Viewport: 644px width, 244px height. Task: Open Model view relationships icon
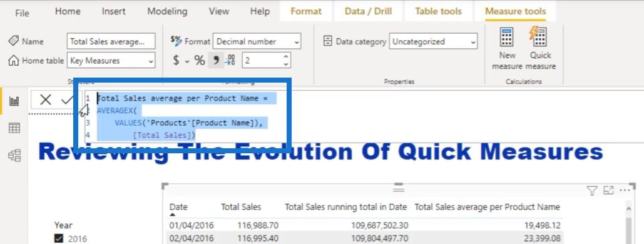click(x=14, y=155)
